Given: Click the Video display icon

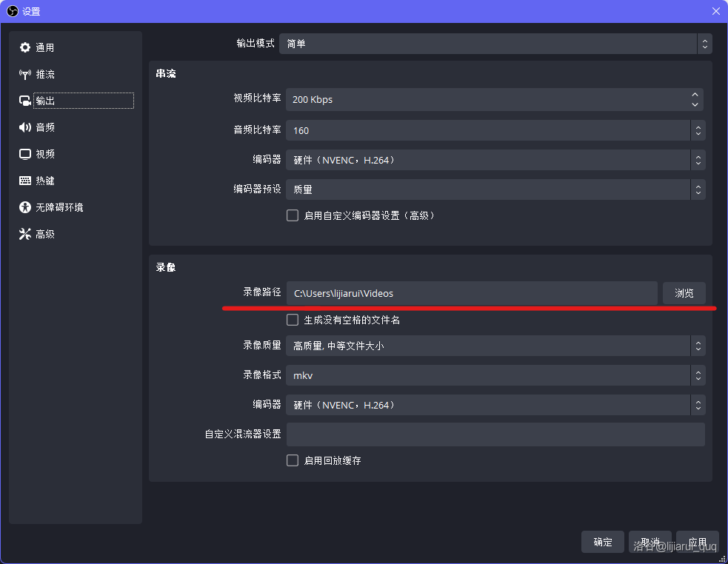Looking at the screenshot, I should 25,154.
